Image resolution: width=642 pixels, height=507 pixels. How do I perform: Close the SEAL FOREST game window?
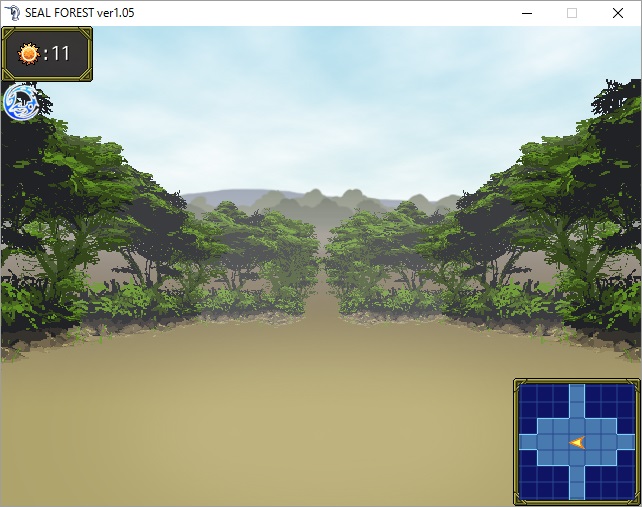[x=618, y=13]
